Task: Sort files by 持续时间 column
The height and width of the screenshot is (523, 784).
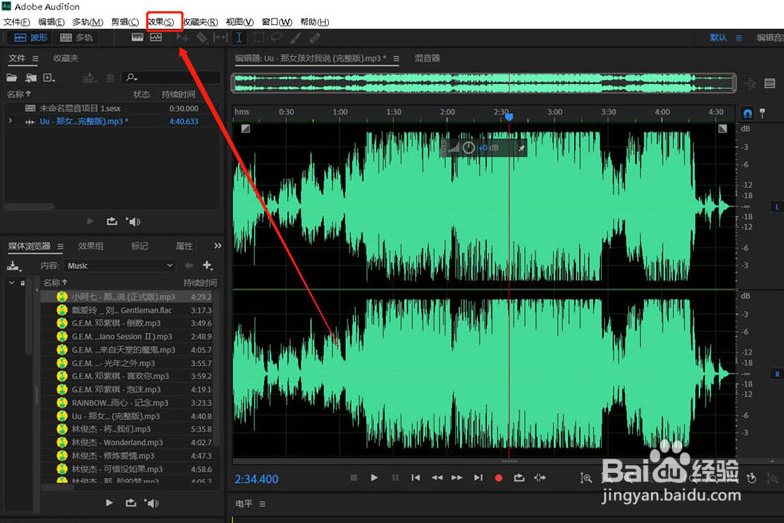Action: (x=178, y=94)
